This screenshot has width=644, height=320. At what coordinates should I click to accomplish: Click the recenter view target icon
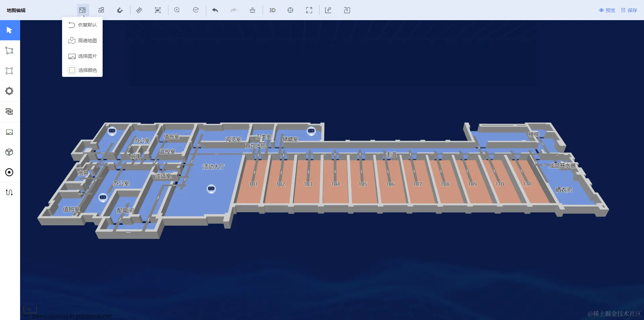(x=290, y=10)
